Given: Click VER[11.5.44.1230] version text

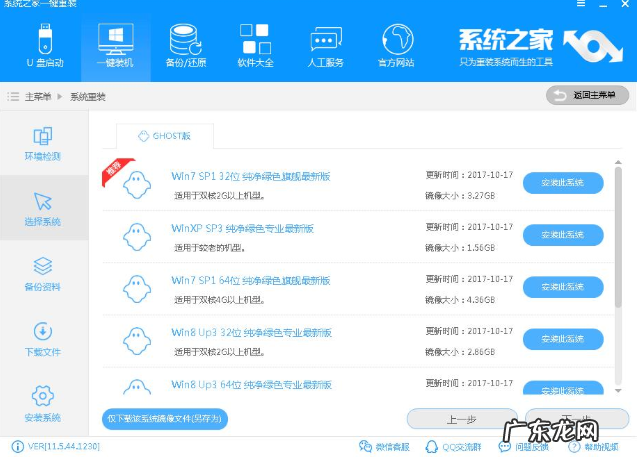Looking at the screenshot, I should click(64, 447).
